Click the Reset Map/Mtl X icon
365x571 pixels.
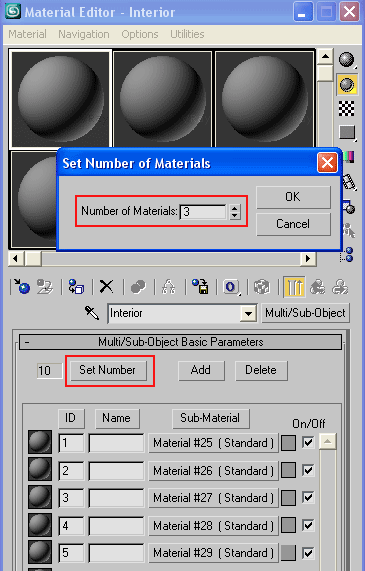click(107, 287)
